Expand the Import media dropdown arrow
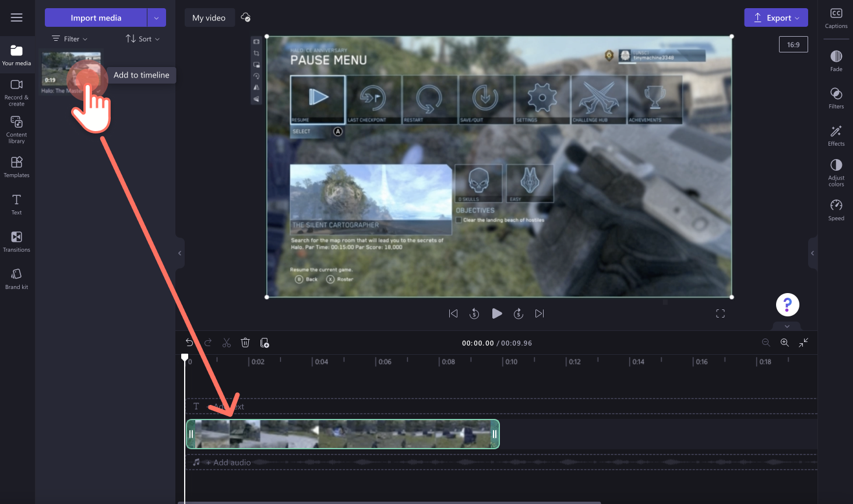Screen dimensions: 853x504 157,17
